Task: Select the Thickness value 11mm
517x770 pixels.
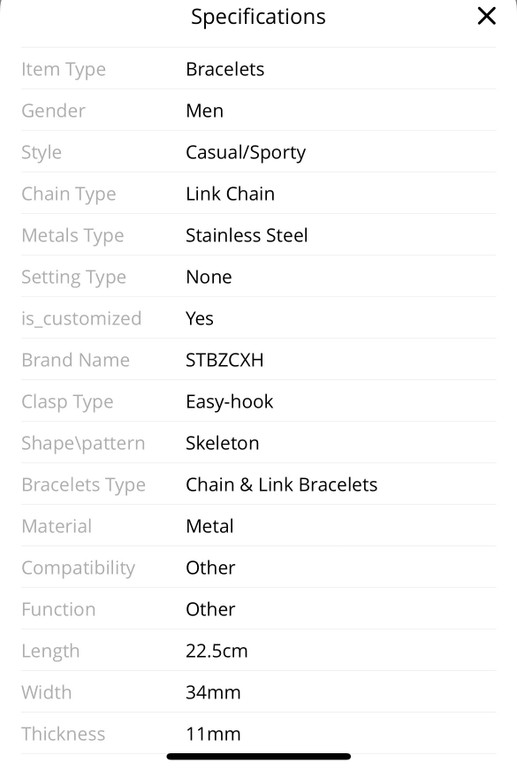Action: [x=213, y=734]
